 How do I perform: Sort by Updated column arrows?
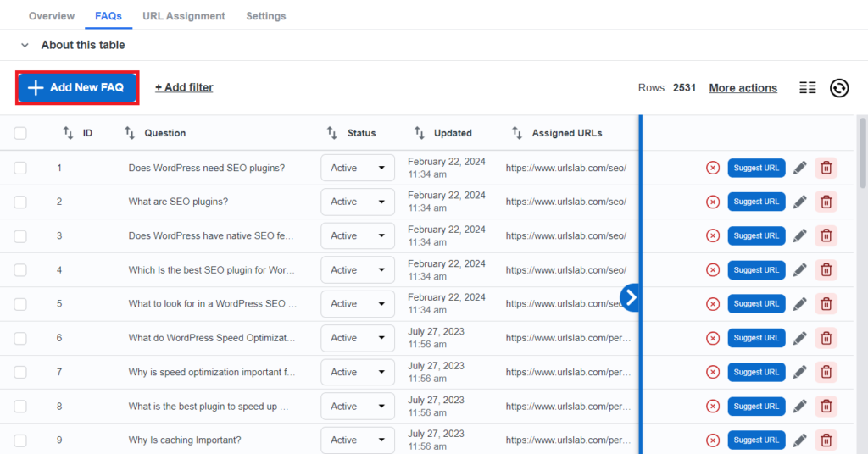[419, 133]
